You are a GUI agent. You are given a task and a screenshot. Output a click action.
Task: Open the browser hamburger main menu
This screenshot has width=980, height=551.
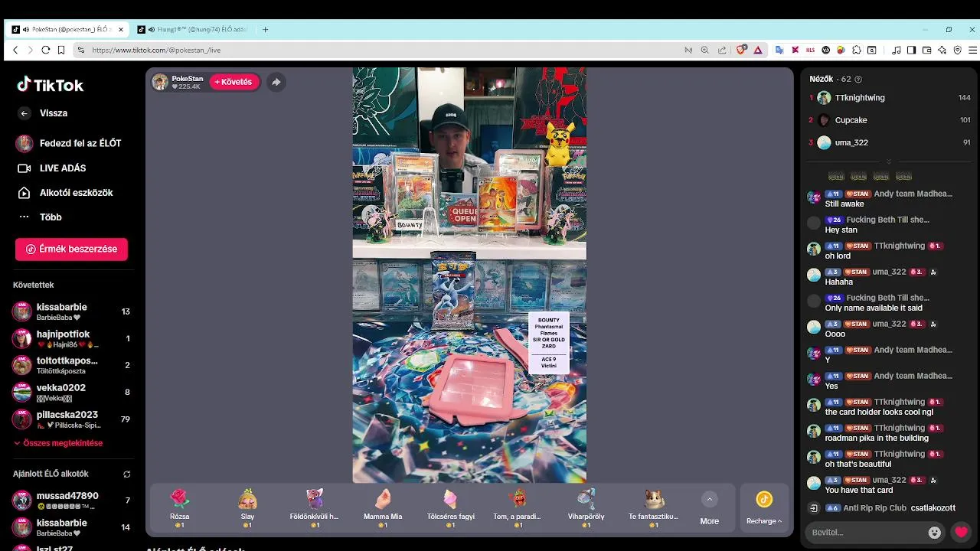[x=972, y=50]
